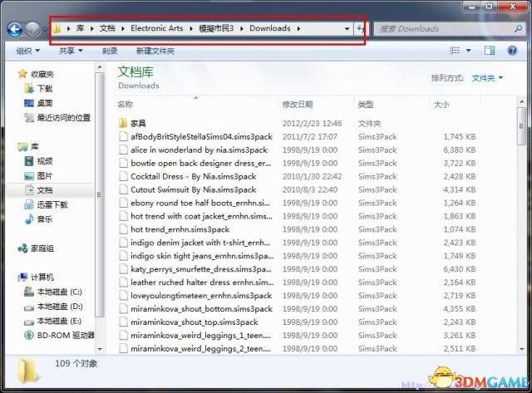This screenshot has height=393, width=532.
Task: Open the 家具 folder
Action: [x=138, y=123]
